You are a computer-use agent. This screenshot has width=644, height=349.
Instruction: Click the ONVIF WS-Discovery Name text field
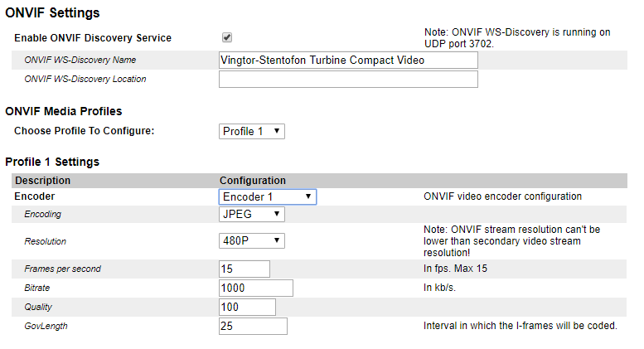[348, 60]
